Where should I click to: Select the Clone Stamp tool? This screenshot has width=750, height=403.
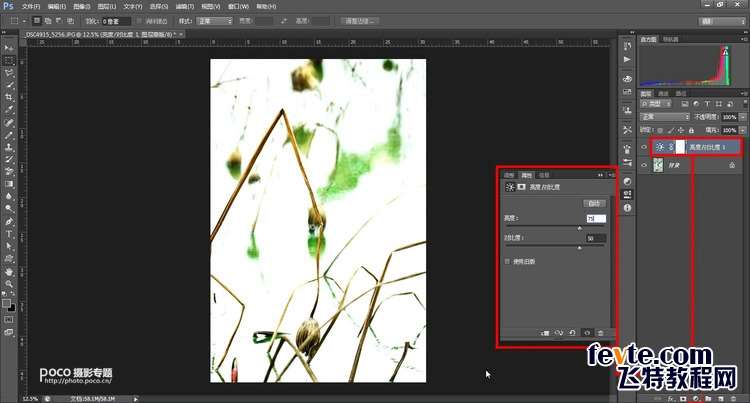pos(9,147)
